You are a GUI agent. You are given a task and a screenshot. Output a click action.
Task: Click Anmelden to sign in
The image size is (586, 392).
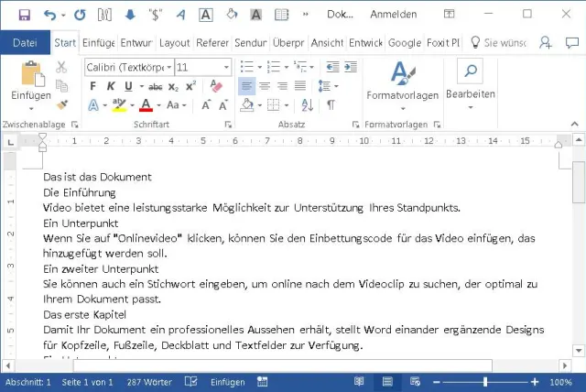point(393,15)
